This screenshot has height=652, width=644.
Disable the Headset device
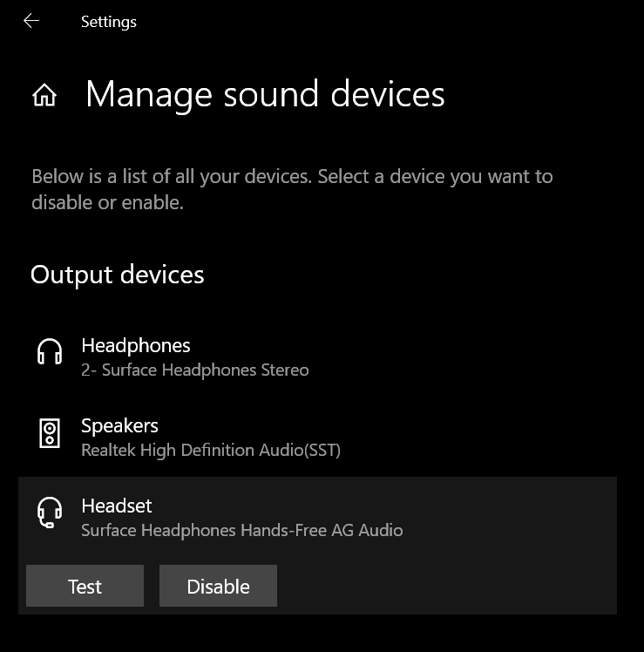[x=218, y=586]
